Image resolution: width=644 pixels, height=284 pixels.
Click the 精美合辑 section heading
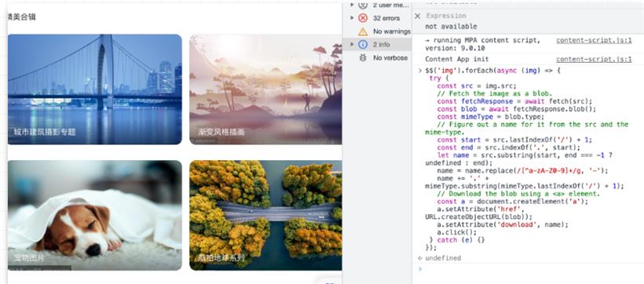(x=22, y=16)
